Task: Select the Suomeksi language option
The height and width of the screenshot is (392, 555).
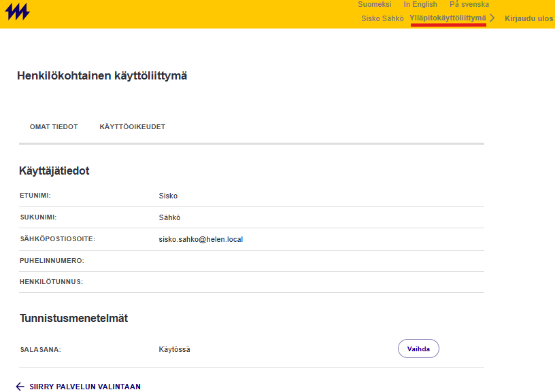Action: point(375,4)
